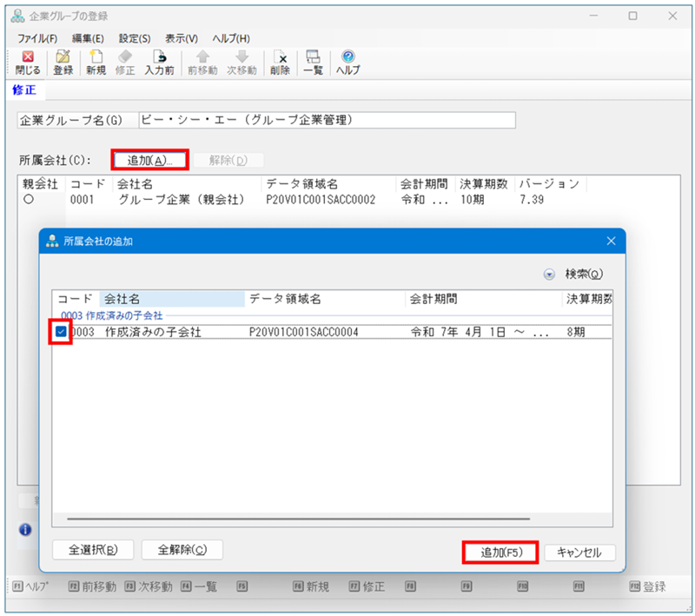Maximize the 企業グループの登録 window
Viewport: 695px width, 616px height.
[633, 16]
